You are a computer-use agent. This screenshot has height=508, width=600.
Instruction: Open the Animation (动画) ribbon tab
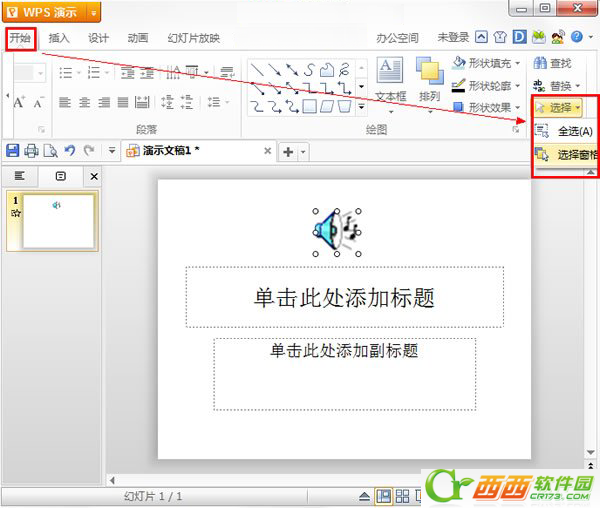138,38
